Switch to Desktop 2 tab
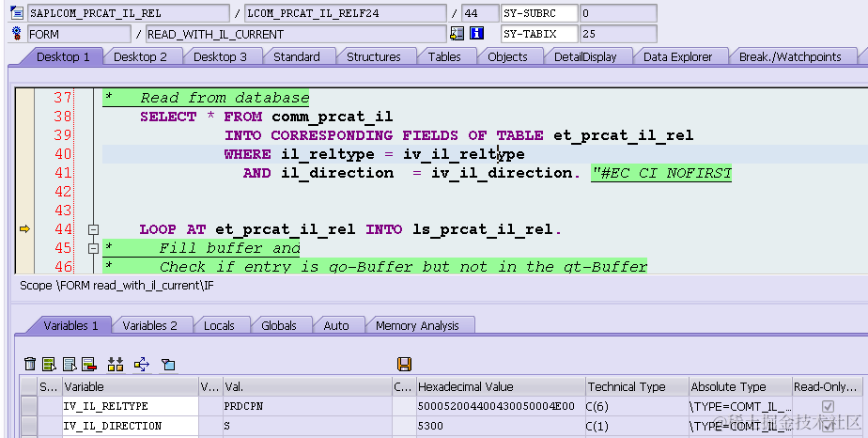 (140, 56)
